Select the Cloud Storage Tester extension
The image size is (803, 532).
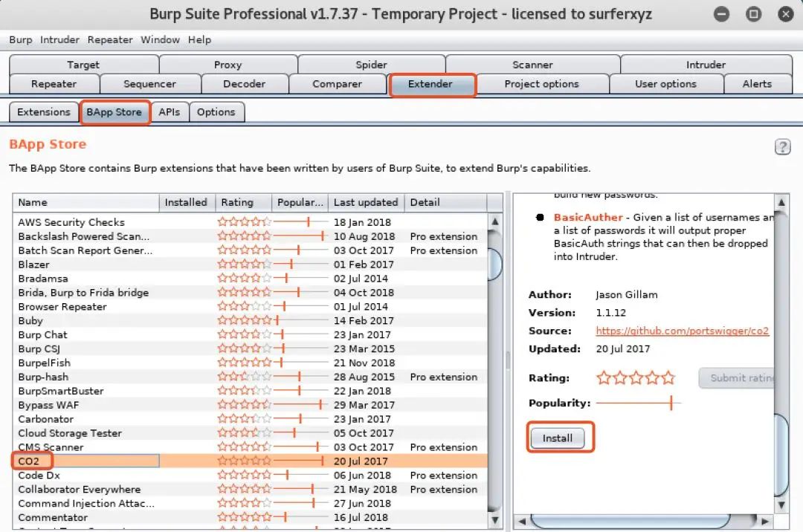point(250,432)
